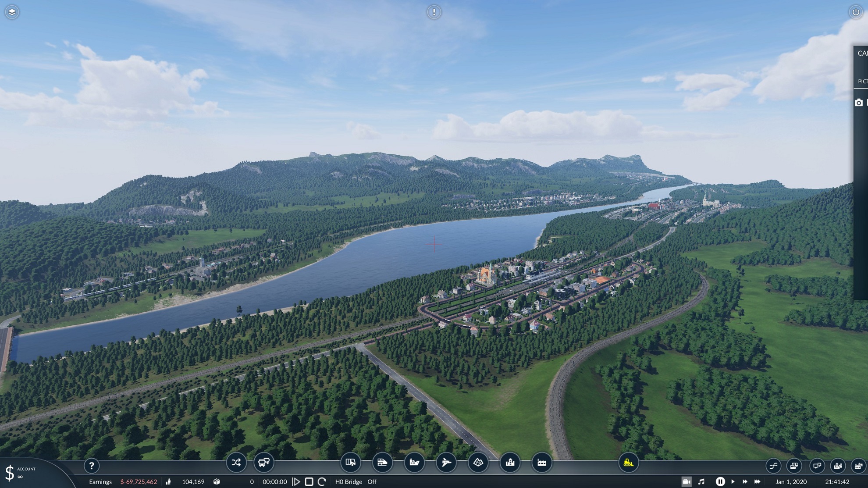The height and width of the screenshot is (488, 868).
Task: Open the help question mark button
Action: (x=91, y=466)
